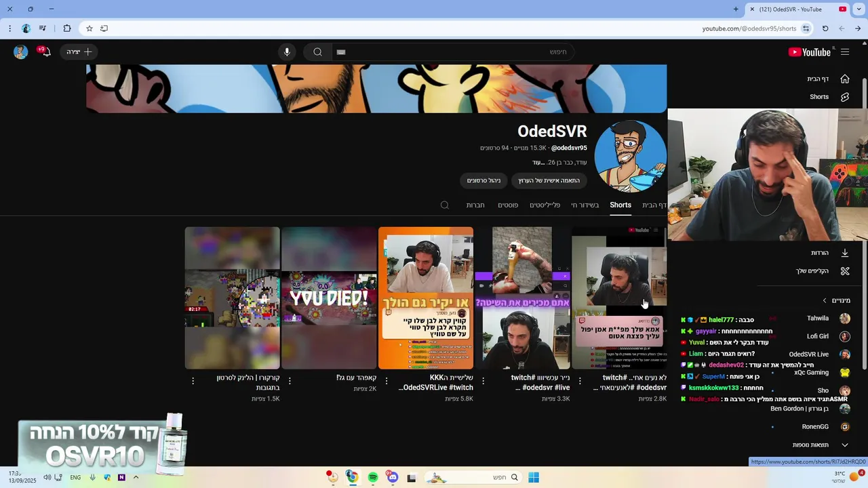This screenshot has width=868, height=488.
Task: Open the browser extensions puzzle icon
Action: click(x=67, y=28)
